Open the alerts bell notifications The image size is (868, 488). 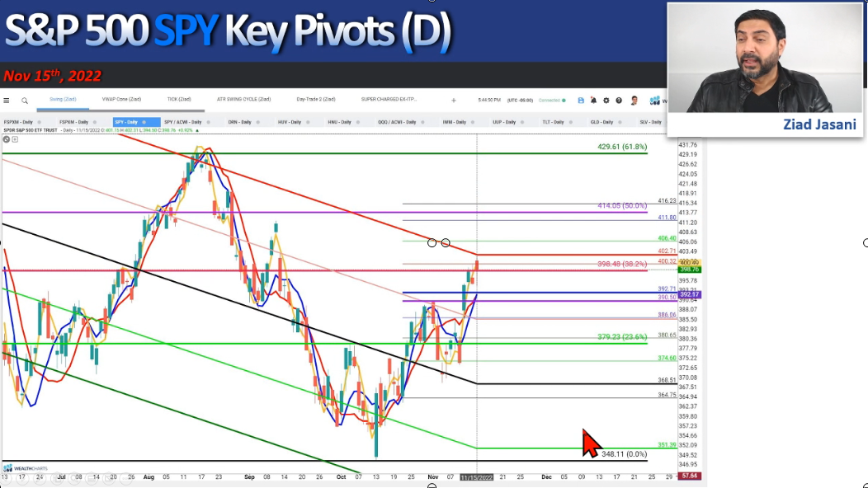coord(593,100)
